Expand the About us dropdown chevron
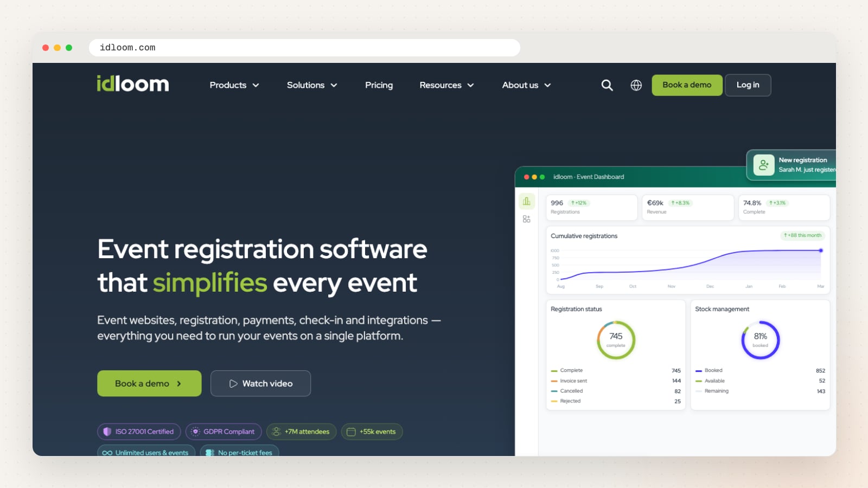868x488 pixels. [x=548, y=85]
